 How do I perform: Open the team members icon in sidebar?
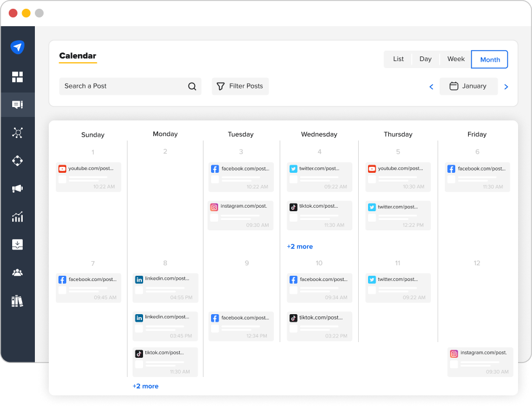(x=17, y=272)
